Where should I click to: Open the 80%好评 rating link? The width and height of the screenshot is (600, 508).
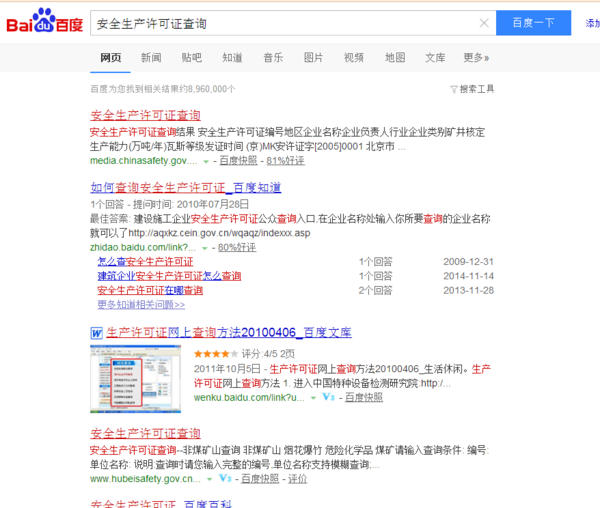[x=237, y=247]
